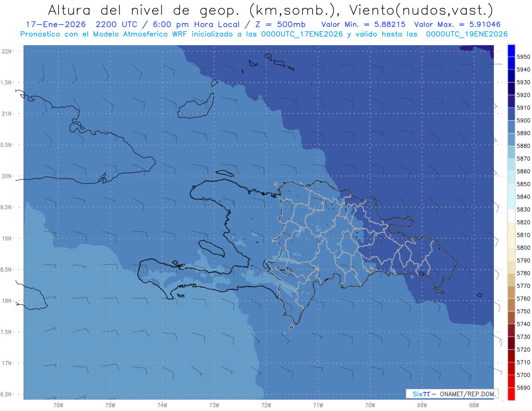This screenshot has height=411, width=532.
Task: Click the '5930' colorbar value
Action: click(x=523, y=82)
